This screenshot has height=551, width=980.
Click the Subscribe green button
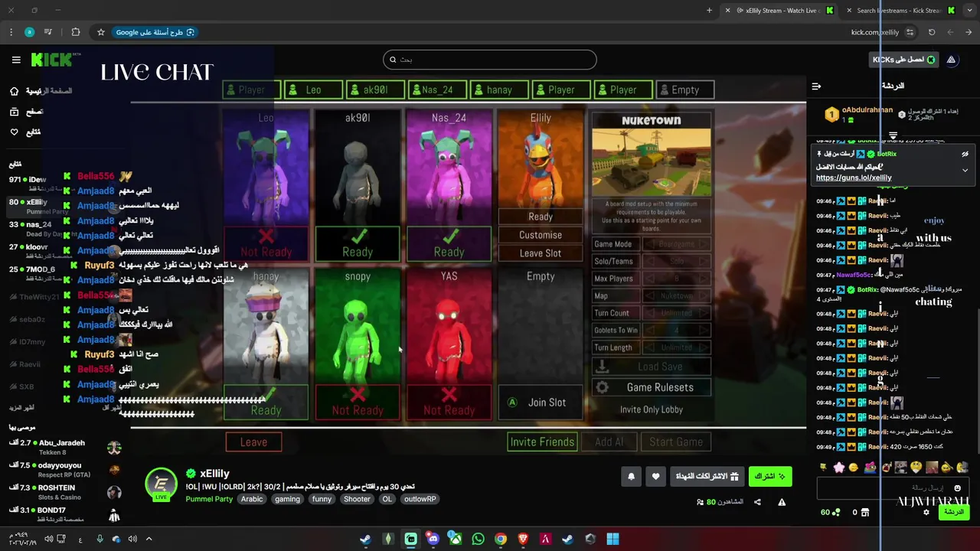coord(769,476)
